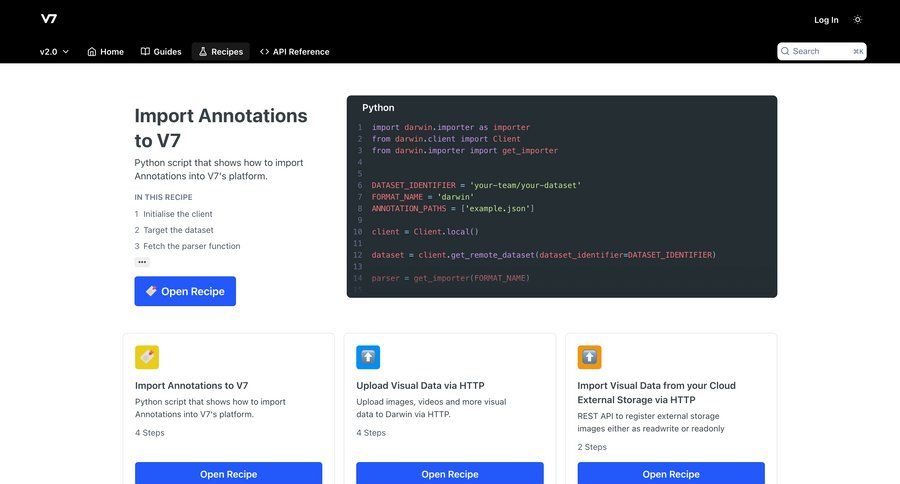900x484 pixels.
Task: Click the flask icon beside Recipes
Action: [203, 52]
